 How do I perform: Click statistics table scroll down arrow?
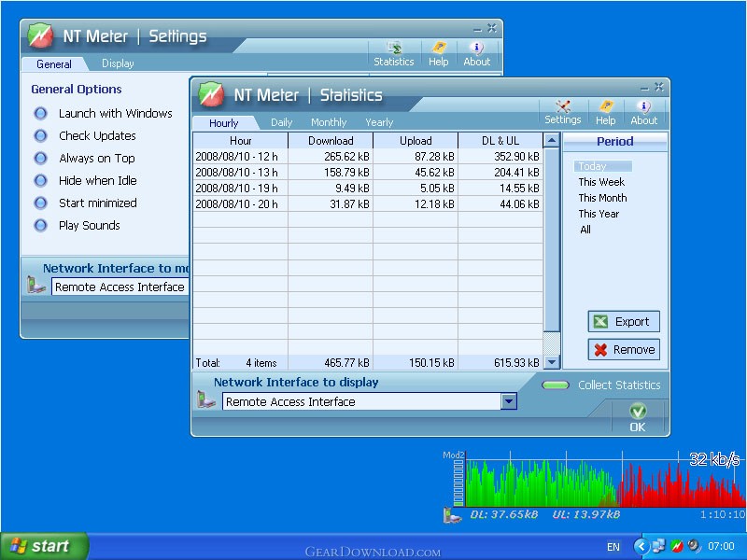pyautogui.click(x=552, y=362)
